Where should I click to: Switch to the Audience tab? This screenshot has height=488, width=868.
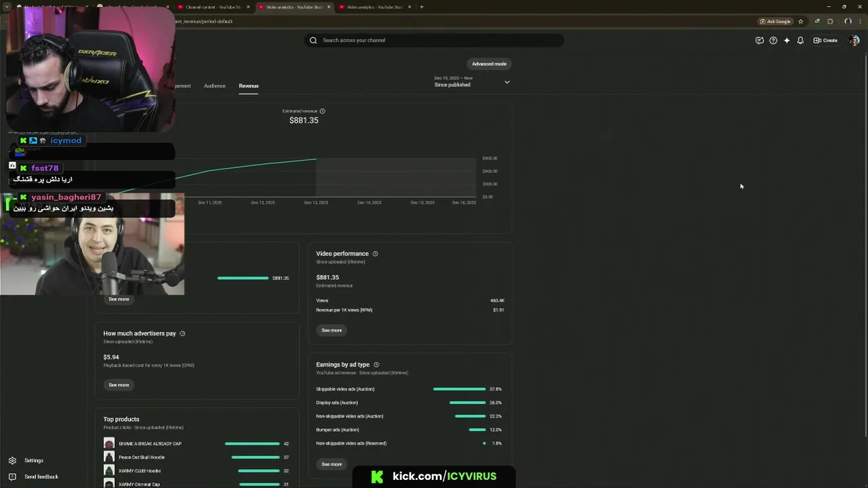click(214, 86)
